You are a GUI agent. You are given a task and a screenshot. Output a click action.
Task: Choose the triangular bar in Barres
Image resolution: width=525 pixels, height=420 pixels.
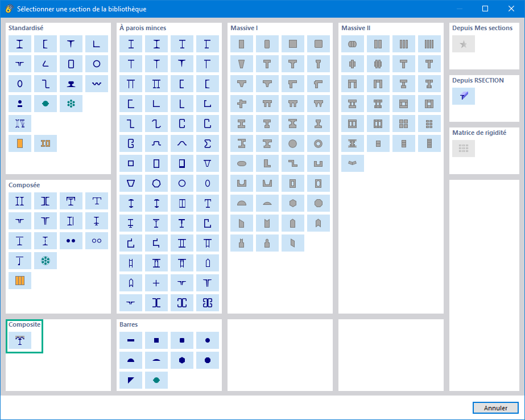coord(131,380)
